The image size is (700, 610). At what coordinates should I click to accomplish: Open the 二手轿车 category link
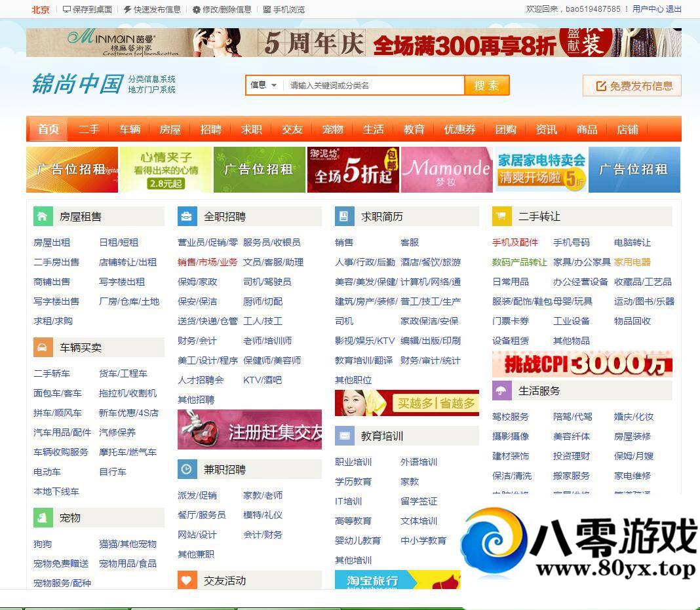(x=52, y=373)
